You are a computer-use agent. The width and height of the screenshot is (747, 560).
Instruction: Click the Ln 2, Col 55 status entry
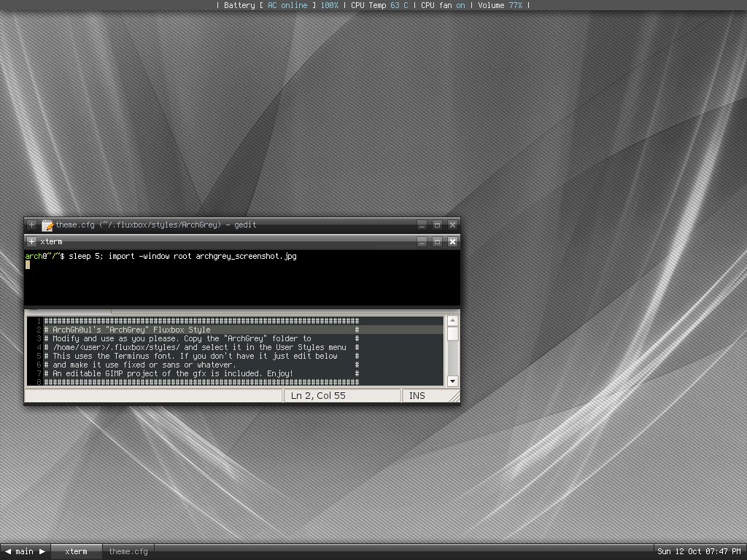318,396
